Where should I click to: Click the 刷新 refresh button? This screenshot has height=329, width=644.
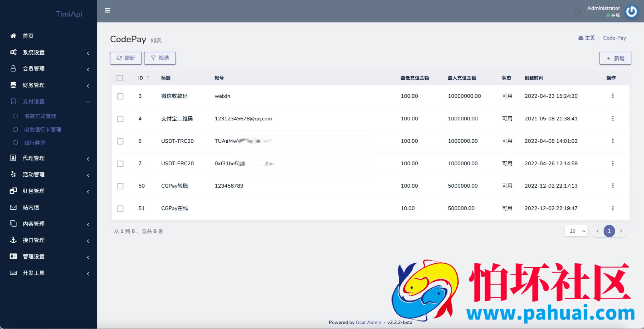pyautogui.click(x=126, y=58)
